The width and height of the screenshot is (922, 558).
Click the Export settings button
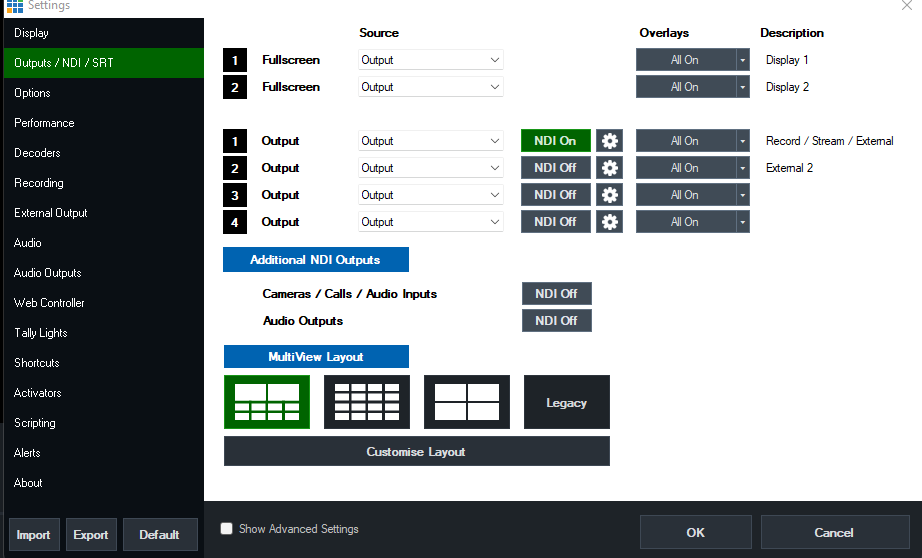tap(91, 535)
